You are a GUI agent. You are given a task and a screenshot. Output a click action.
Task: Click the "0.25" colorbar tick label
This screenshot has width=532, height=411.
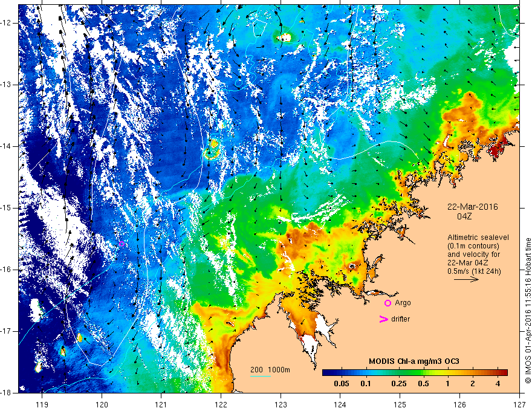[x=399, y=384]
